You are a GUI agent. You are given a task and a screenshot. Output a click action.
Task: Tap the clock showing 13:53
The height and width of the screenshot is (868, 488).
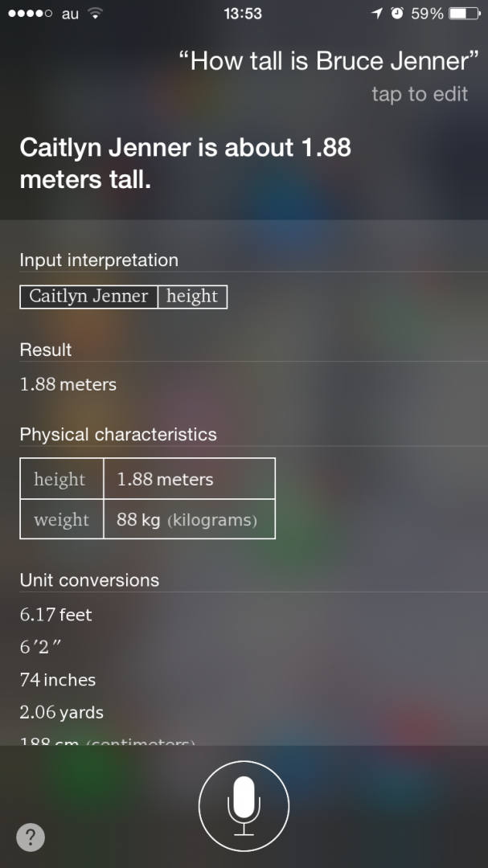pyautogui.click(x=244, y=13)
